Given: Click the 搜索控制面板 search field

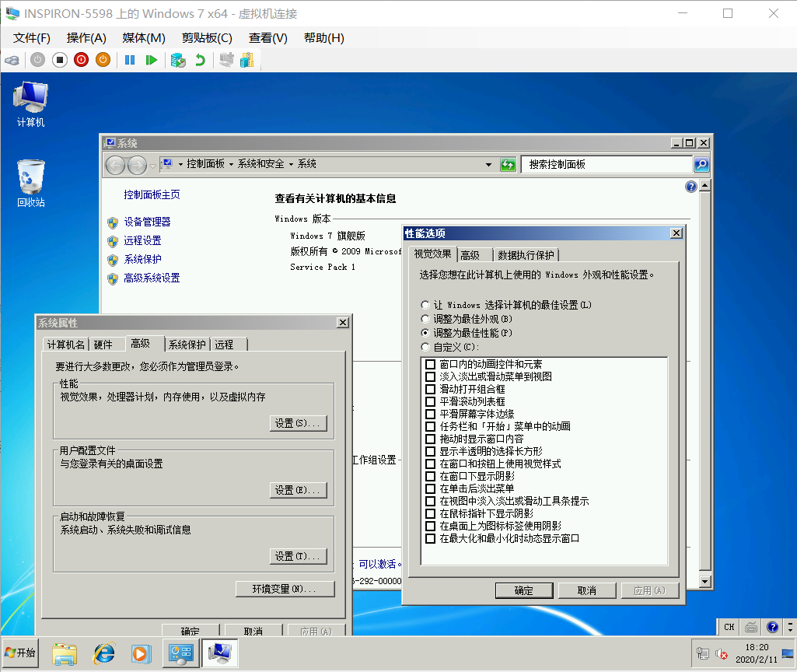Looking at the screenshot, I should click(x=606, y=165).
